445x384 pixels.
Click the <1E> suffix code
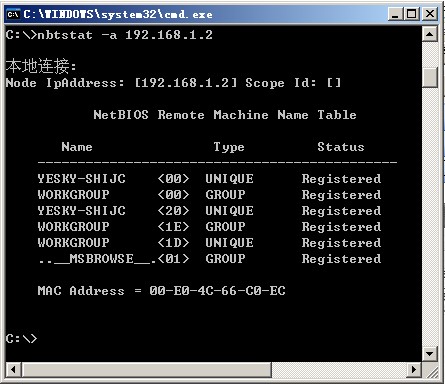click(173, 227)
